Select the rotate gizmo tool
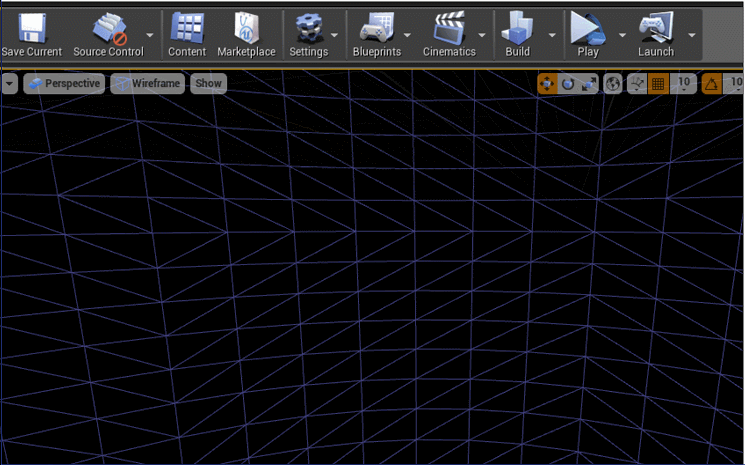 (568, 84)
